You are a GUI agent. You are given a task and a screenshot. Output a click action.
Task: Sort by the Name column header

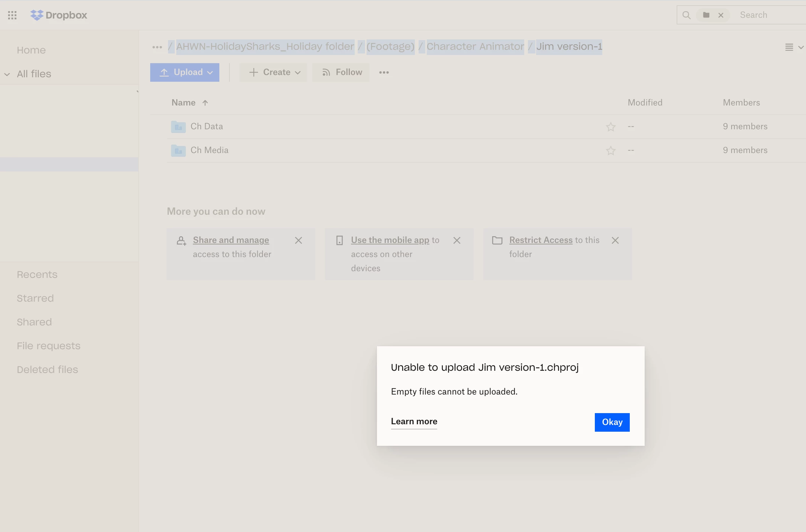pos(184,103)
